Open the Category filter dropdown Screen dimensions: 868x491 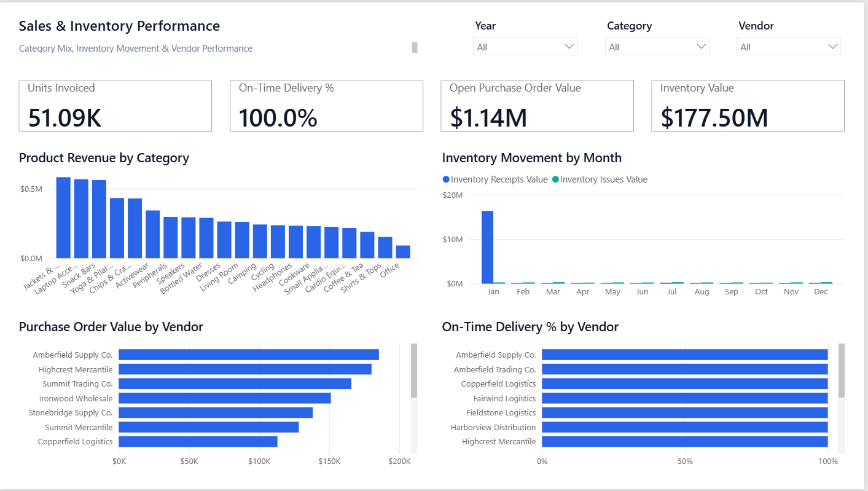[x=657, y=47]
